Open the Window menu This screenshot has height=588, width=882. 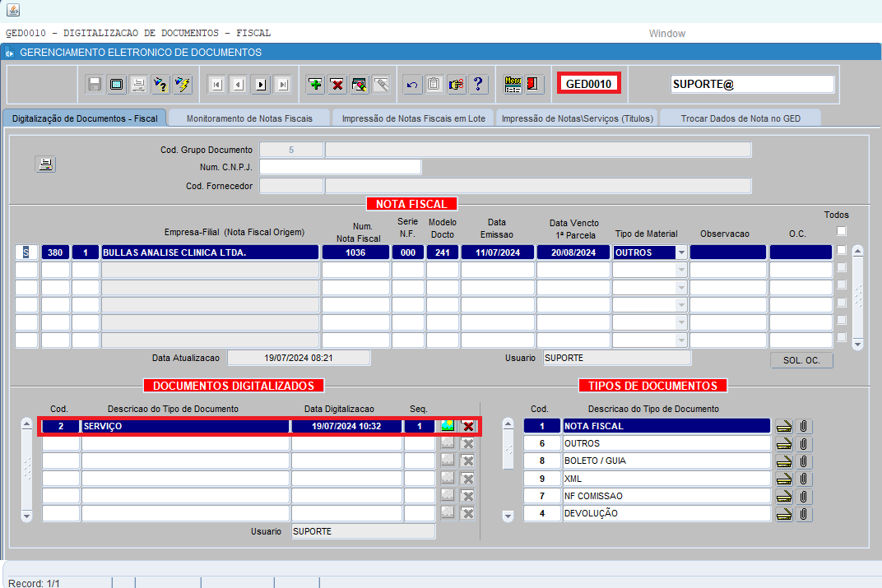point(667,34)
